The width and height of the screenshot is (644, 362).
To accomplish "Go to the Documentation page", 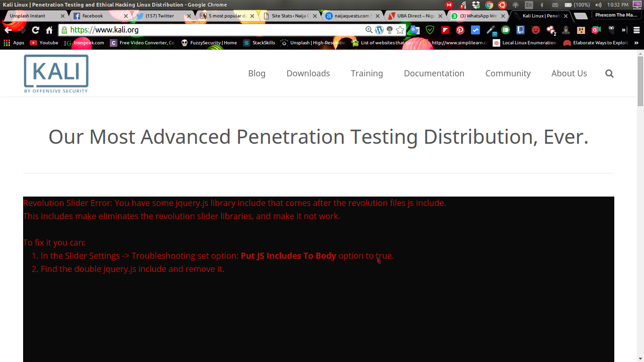I will click(x=434, y=74).
